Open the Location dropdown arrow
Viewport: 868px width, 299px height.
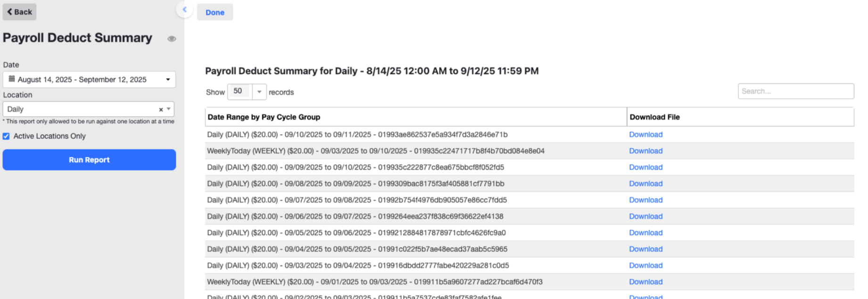pyautogui.click(x=169, y=109)
